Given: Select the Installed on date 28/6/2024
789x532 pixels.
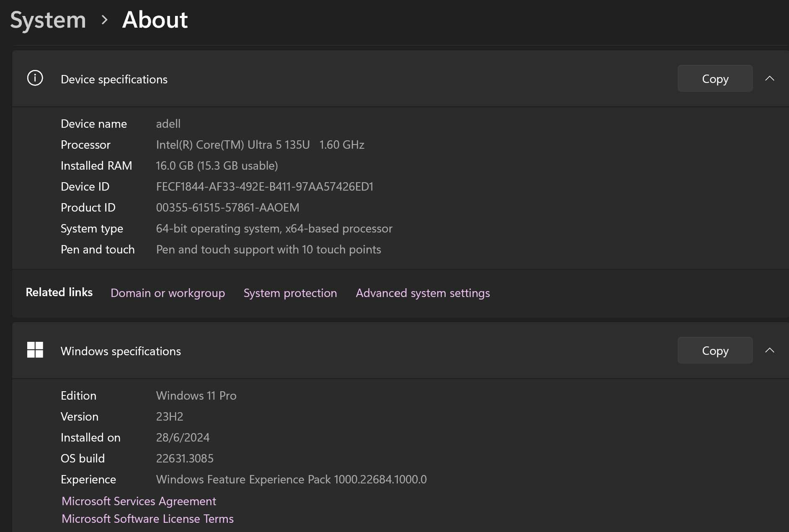Looking at the screenshot, I should click(x=183, y=437).
